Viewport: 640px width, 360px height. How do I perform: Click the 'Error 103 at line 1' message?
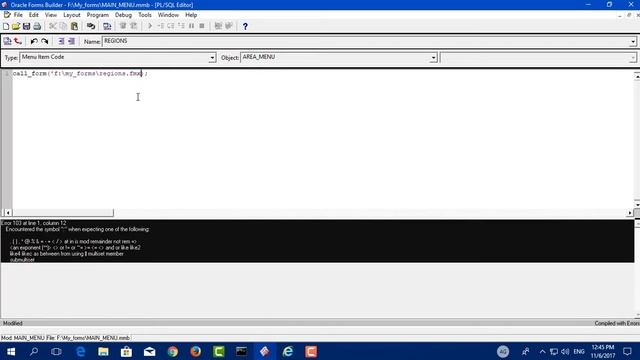click(33, 223)
